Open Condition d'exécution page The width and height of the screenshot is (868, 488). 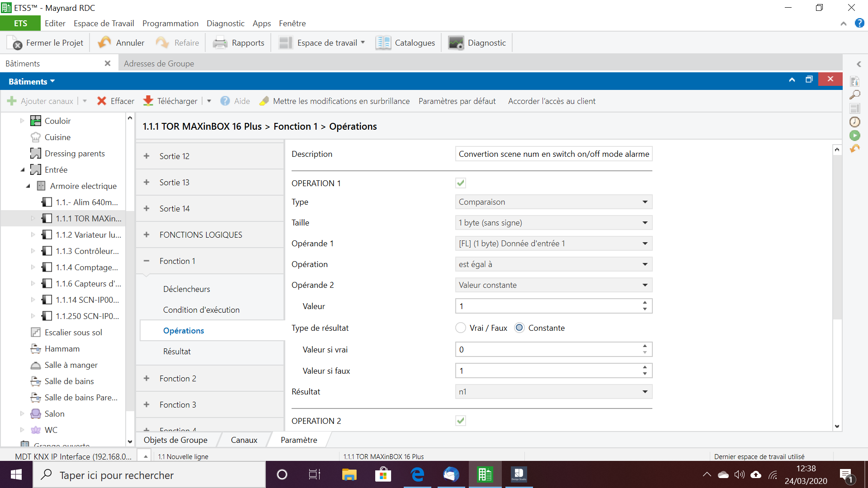click(201, 310)
